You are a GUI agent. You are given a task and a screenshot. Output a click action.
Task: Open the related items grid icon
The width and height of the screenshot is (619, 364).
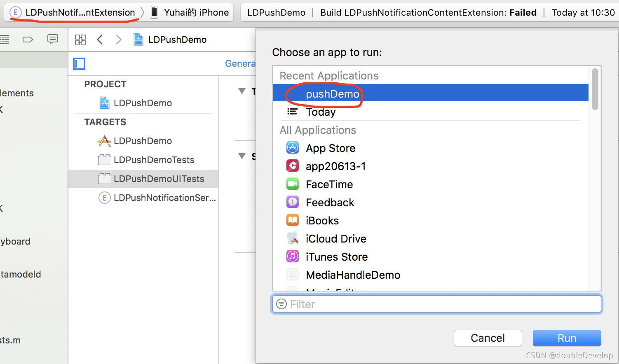pyautogui.click(x=80, y=40)
